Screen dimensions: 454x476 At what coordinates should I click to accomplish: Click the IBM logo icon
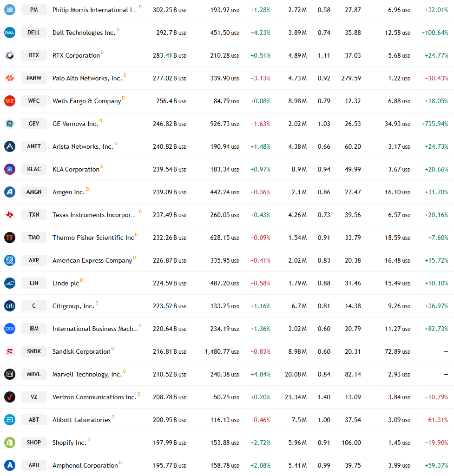click(x=10, y=329)
